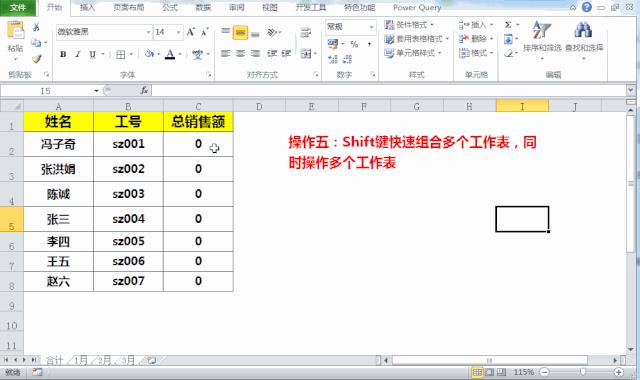Apply the red font color
640x380 pixels.
click(170, 54)
